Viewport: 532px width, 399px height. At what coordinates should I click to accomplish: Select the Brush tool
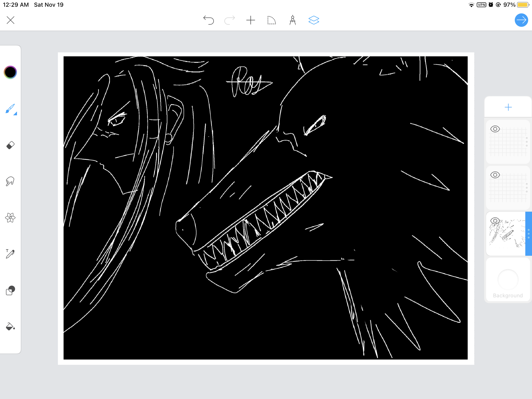click(x=10, y=108)
